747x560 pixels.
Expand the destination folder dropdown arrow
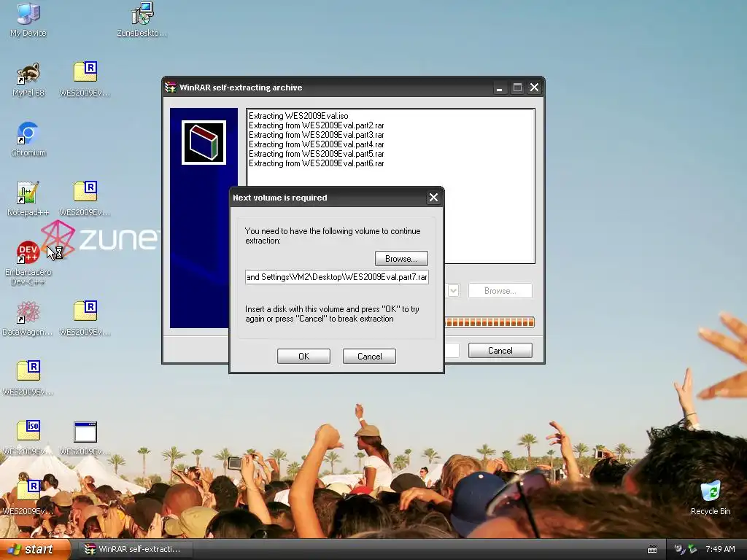(x=454, y=290)
